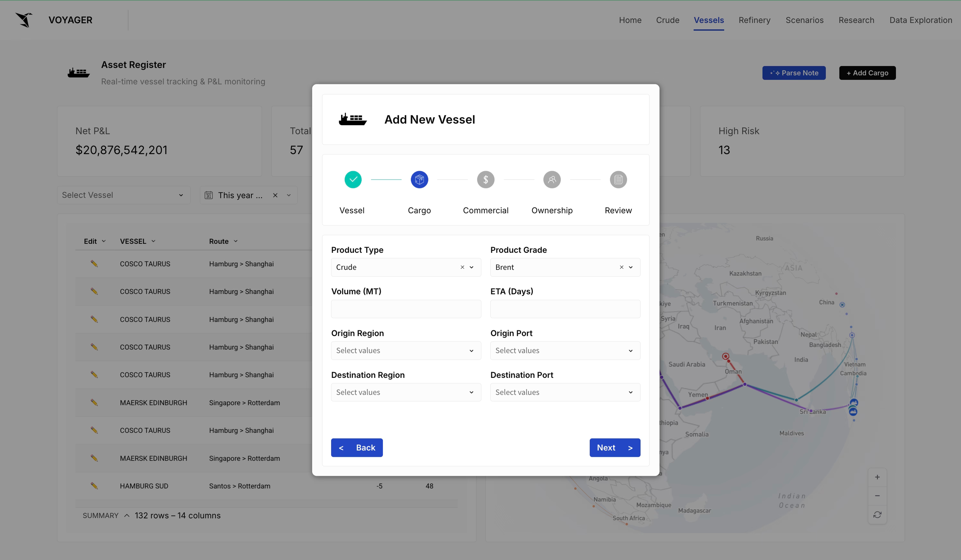This screenshot has width=961, height=560.
Task: Click the Next button
Action: pyautogui.click(x=615, y=447)
